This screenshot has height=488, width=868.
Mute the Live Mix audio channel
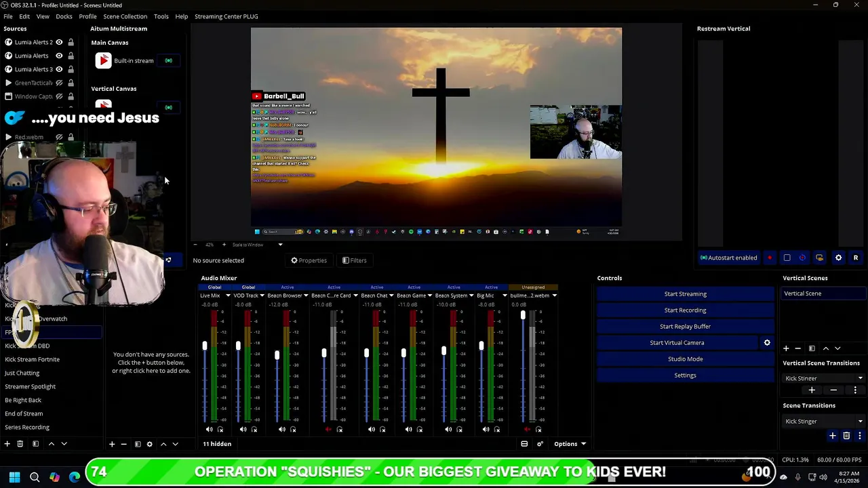tap(209, 429)
